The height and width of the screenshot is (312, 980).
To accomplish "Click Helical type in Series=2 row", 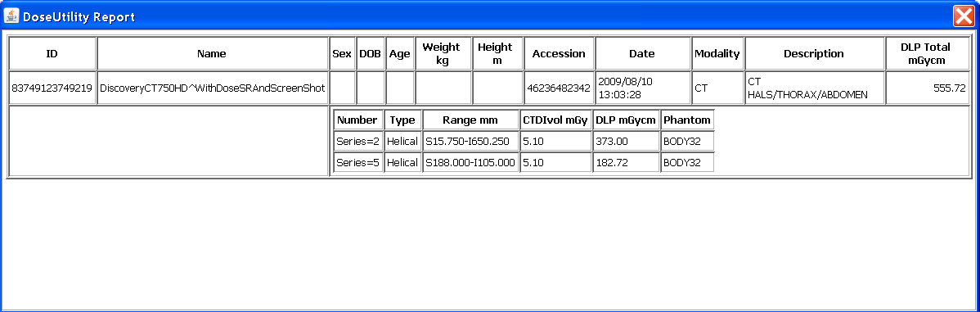I will tap(402, 142).
